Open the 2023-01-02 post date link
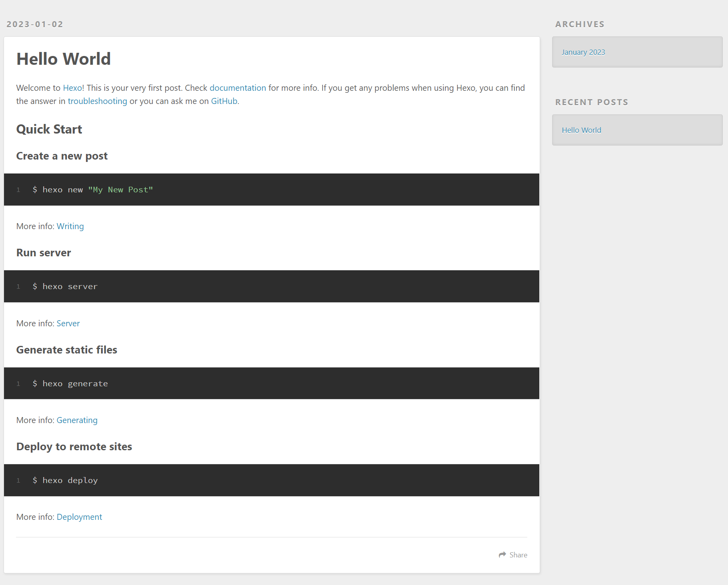728x585 pixels. 35,24
